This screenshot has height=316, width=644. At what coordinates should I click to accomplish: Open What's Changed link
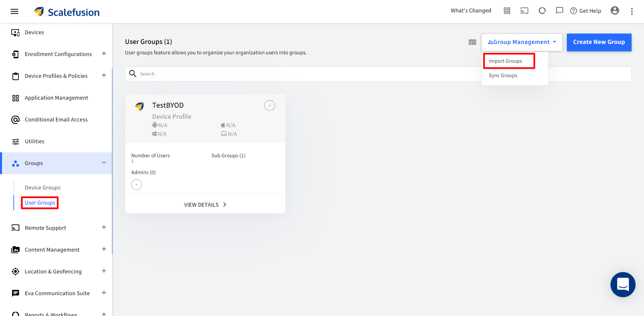coord(471,11)
